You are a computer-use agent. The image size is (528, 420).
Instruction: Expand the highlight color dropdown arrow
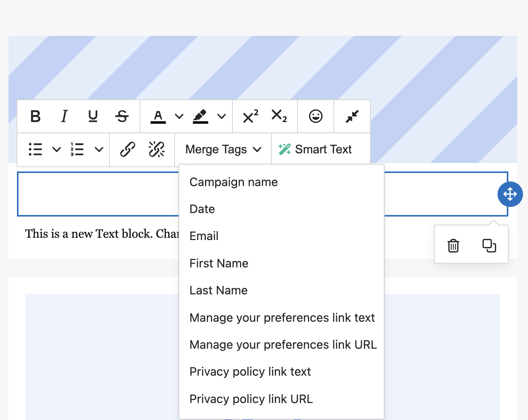pyautogui.click(x=222, y=116)
